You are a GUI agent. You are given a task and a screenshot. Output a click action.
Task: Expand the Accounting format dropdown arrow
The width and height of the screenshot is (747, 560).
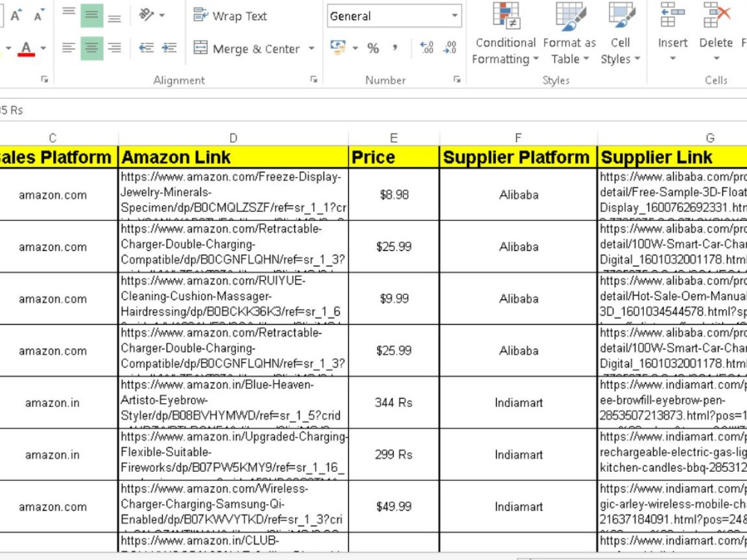(356, 48)
